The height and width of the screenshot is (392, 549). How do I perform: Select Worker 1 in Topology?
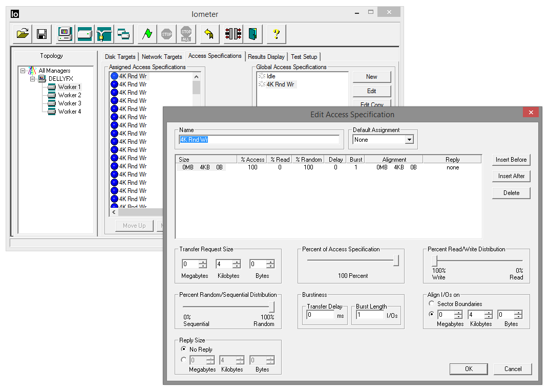(x=69, y=87)
